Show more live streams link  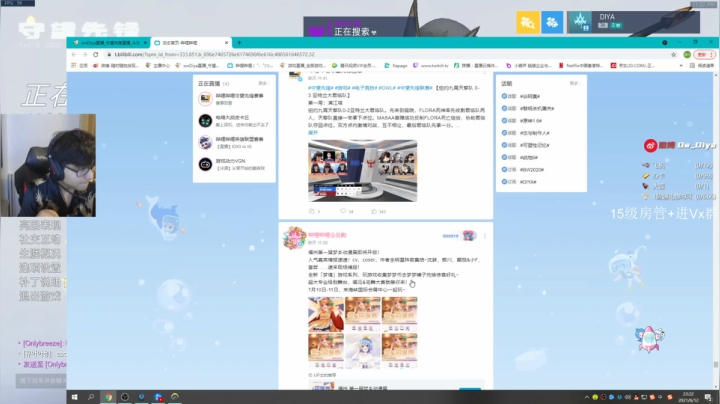coord(263,84)
